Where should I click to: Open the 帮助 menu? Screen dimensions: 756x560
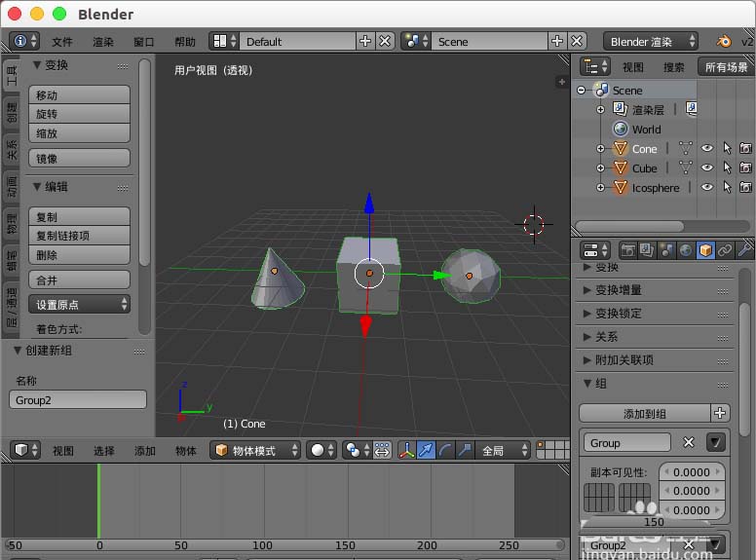point(185,42)
